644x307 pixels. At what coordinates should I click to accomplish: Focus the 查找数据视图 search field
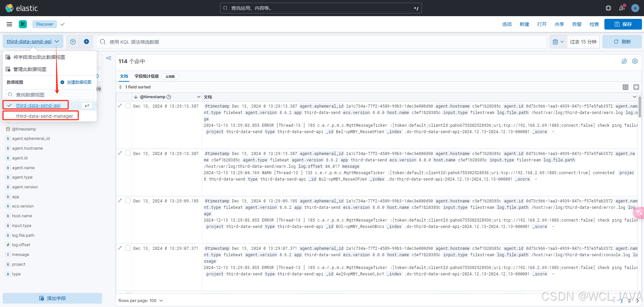click(x=50, y=95)
